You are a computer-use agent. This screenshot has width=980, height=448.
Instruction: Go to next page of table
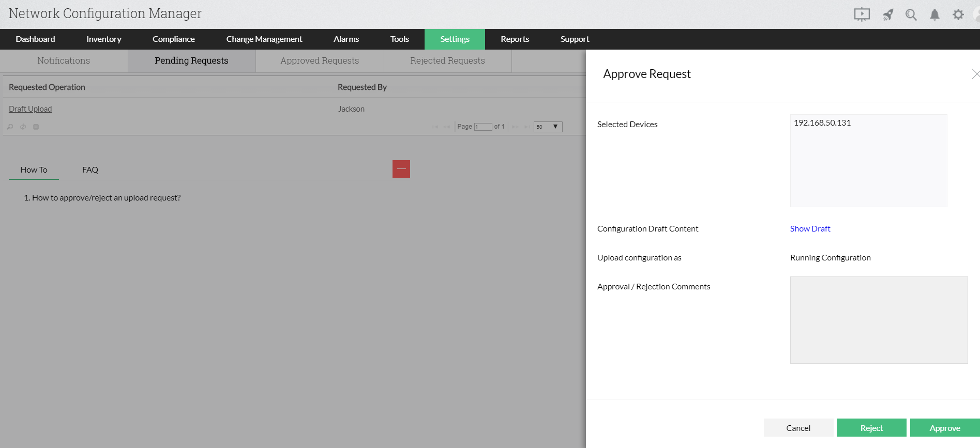[515, 127]
